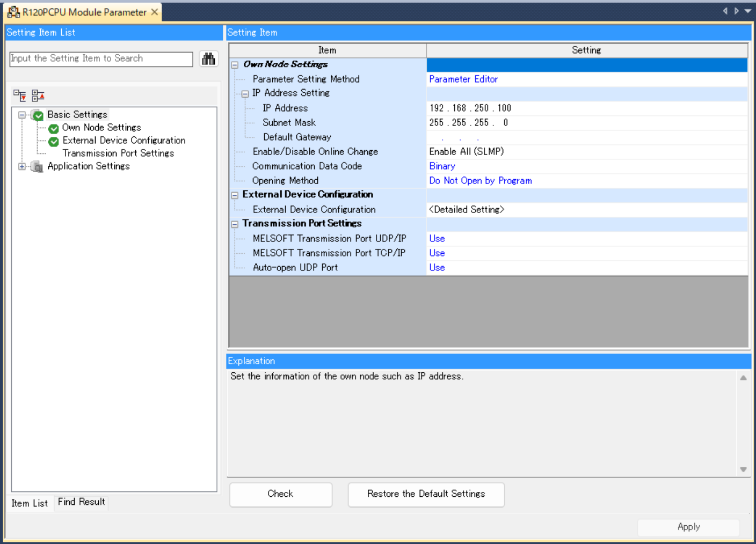Select Transmission Port Settings in the tree
The height and width of the screenshot is (544, 756).
(x=118, y=153)
